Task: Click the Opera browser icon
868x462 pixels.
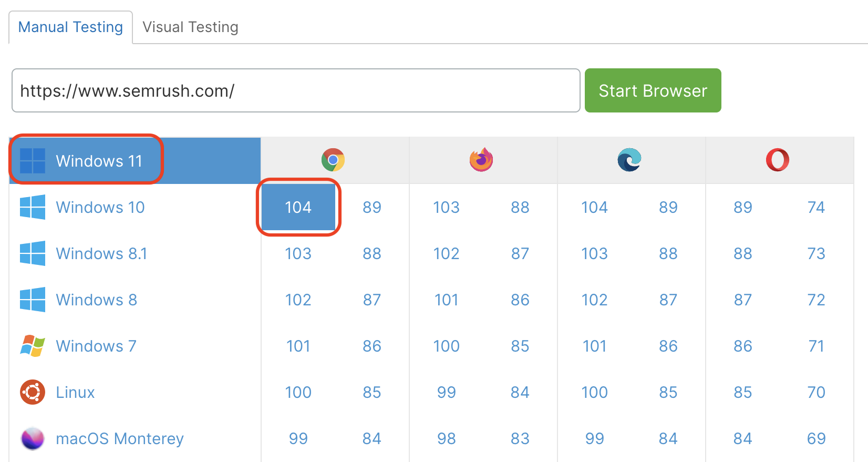Action: [778, 160]
